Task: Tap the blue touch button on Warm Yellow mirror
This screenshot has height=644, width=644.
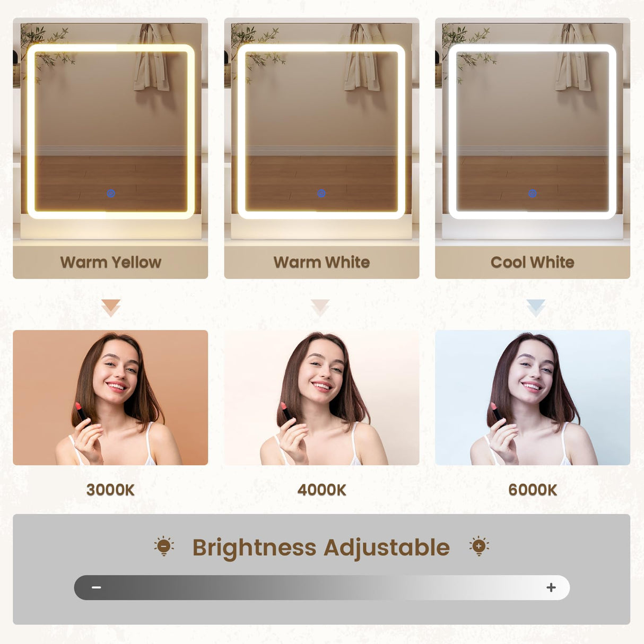Action: [x=111, y=194]
